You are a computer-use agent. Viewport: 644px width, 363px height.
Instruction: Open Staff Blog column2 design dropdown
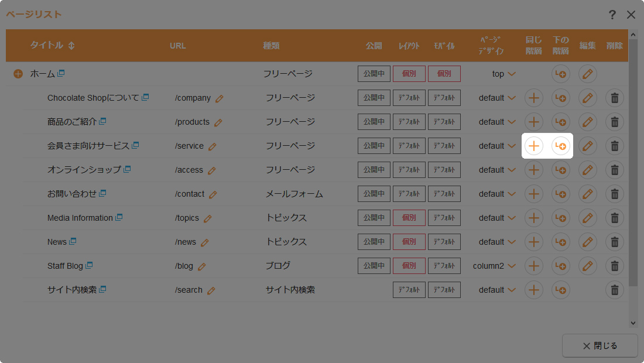click(x=494, y=266)
